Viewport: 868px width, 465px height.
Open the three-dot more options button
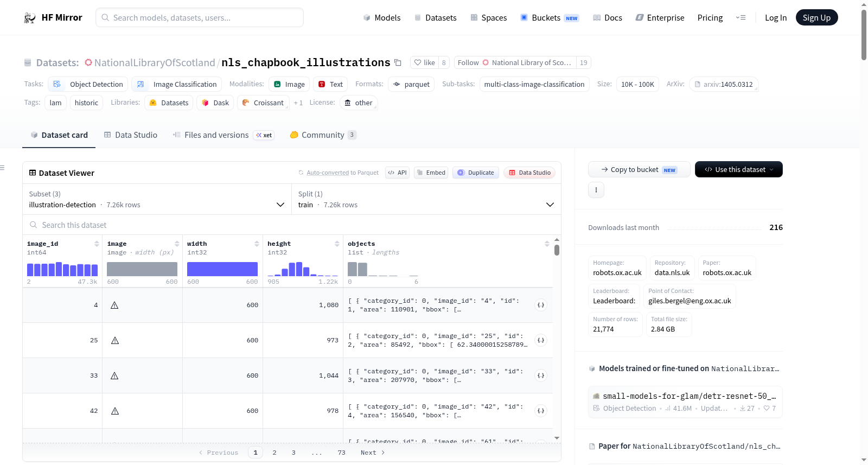click(596, 190)
